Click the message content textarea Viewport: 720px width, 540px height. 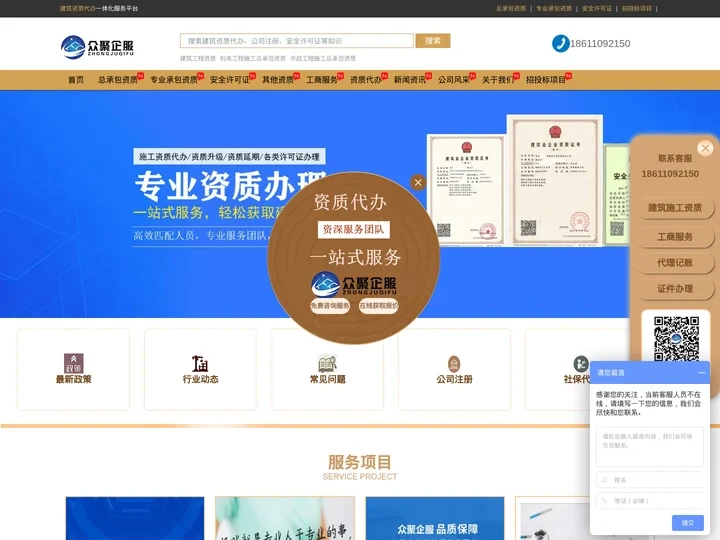650,447
